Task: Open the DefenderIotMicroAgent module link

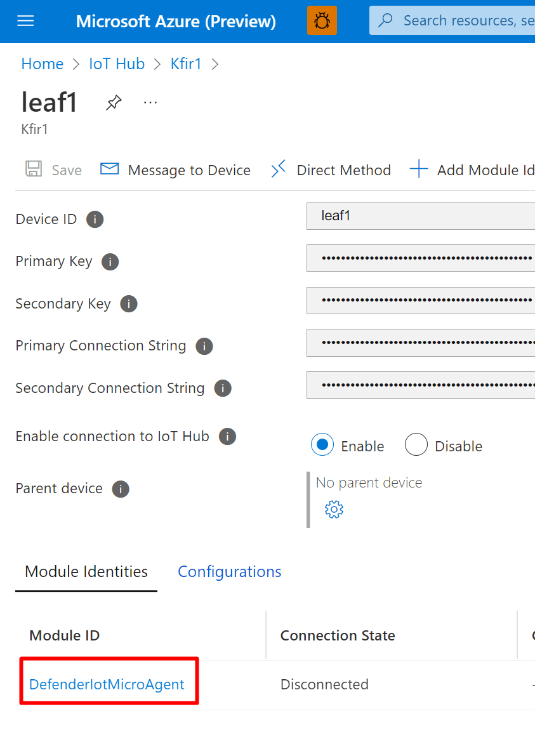Action: 107,684
